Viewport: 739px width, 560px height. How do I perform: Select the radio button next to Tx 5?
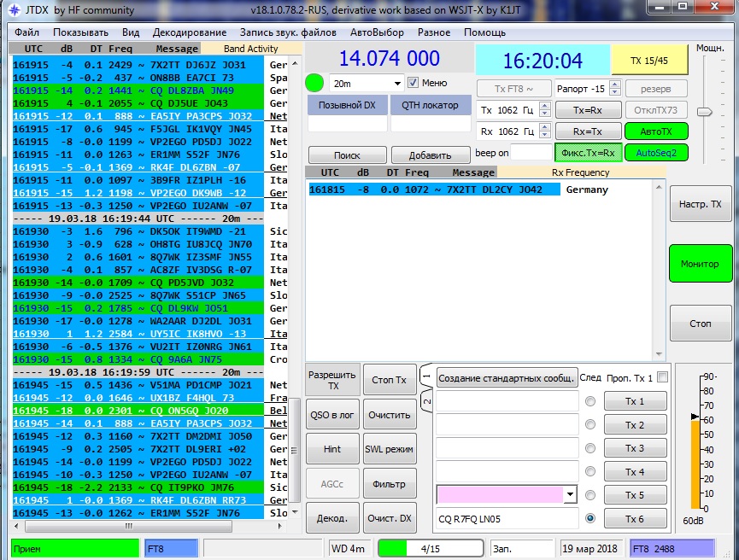click(589, 495)
